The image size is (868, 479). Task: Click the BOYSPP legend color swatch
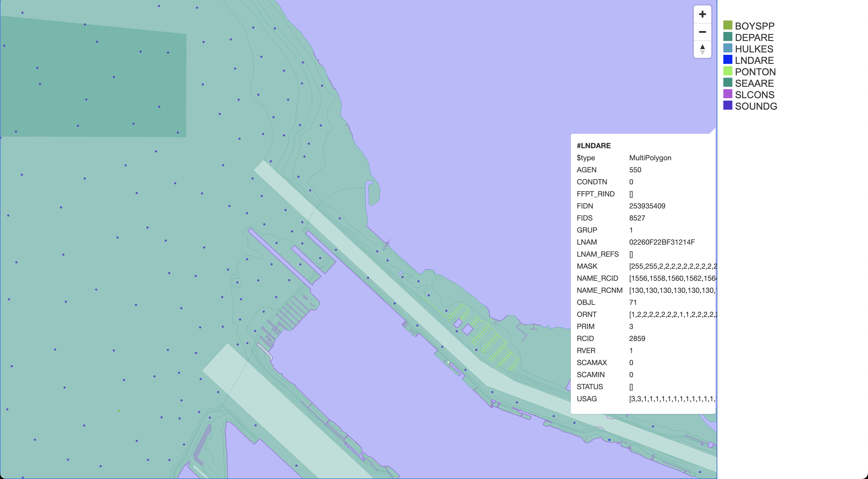point(728,25)
